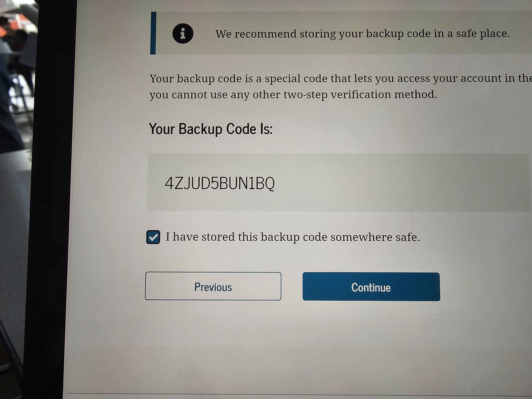532x399 pixels.
Task: Click the "I have stored this backup code" label
Action: [292, 237]
